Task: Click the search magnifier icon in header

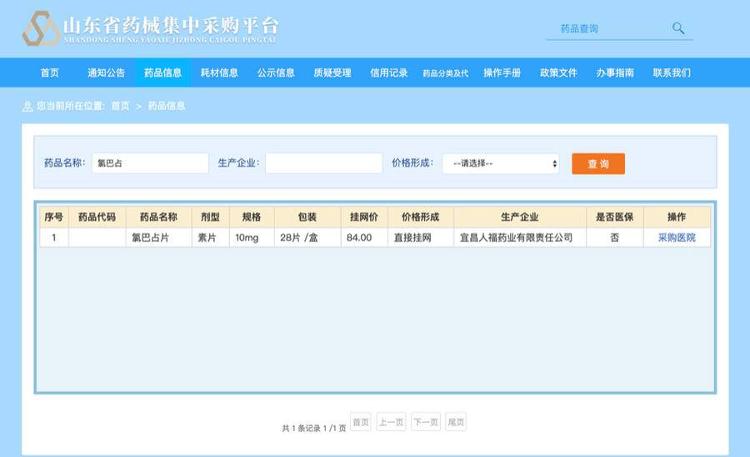Action: 678,28
